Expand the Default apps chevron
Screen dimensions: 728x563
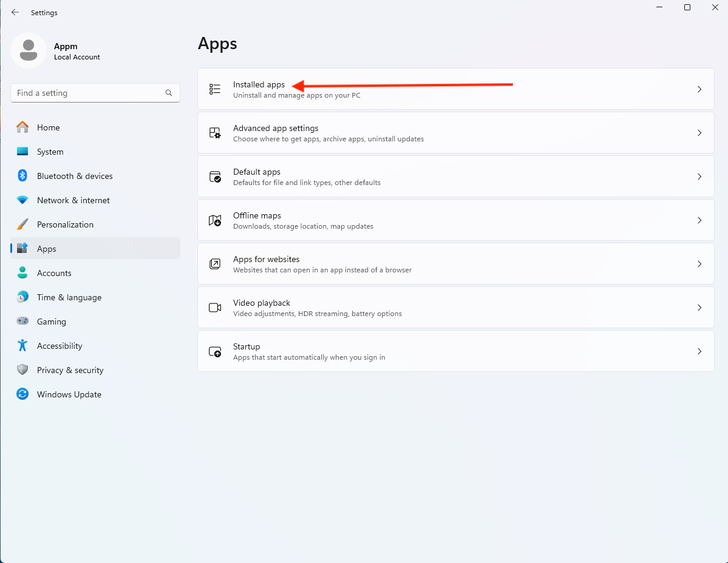click(699, 176)
